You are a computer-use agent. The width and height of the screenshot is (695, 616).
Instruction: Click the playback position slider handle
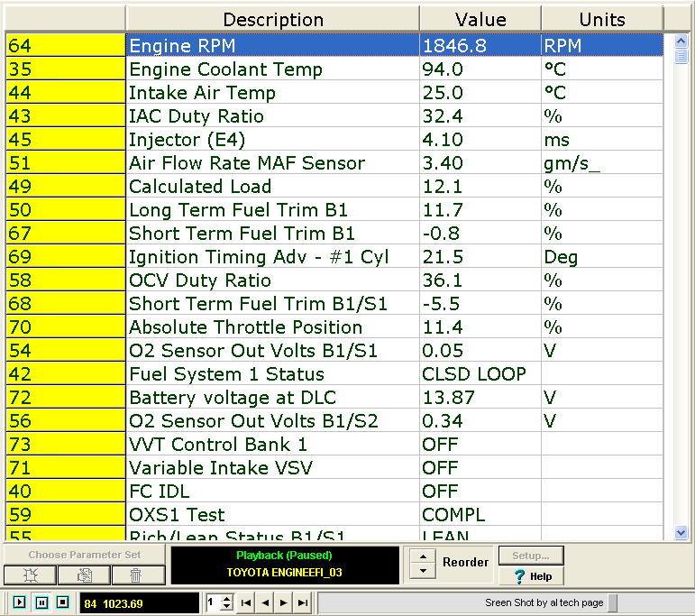tap(612, 602)
